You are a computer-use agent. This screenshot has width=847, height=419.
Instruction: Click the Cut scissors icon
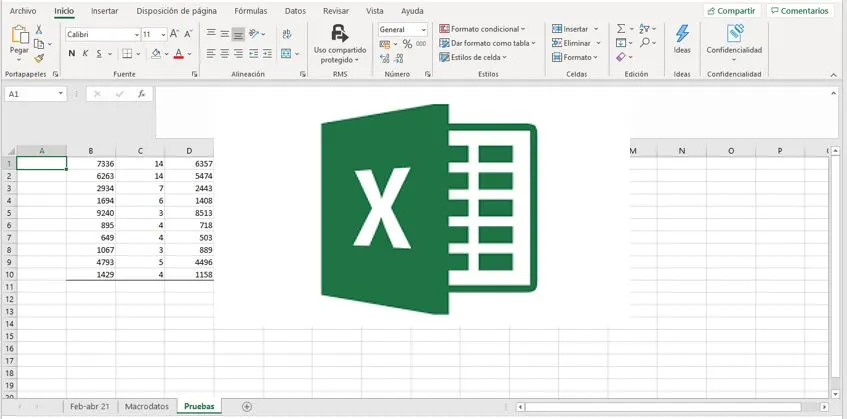[x=39, y=30]
